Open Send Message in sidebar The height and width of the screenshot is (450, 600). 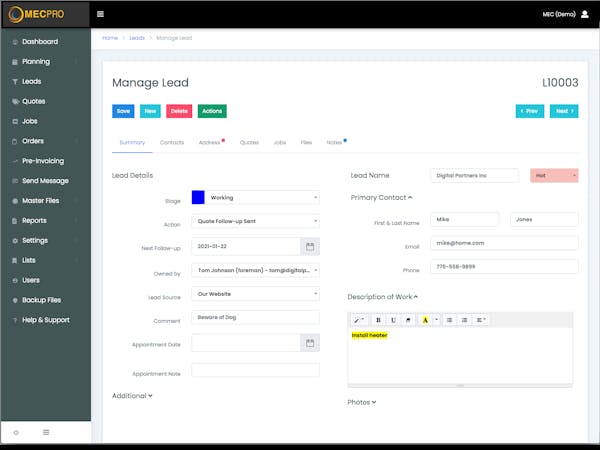tap(46, 181)
